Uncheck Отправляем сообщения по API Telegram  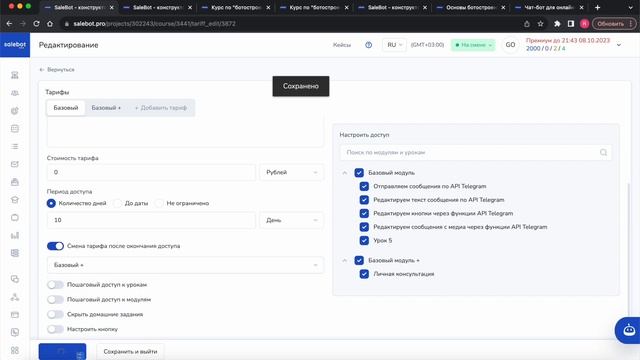click(364, 186)
